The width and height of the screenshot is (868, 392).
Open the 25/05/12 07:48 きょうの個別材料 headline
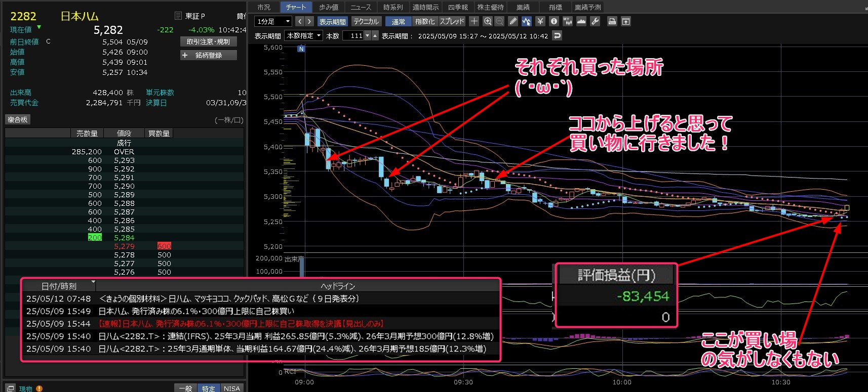click(260, 299)
